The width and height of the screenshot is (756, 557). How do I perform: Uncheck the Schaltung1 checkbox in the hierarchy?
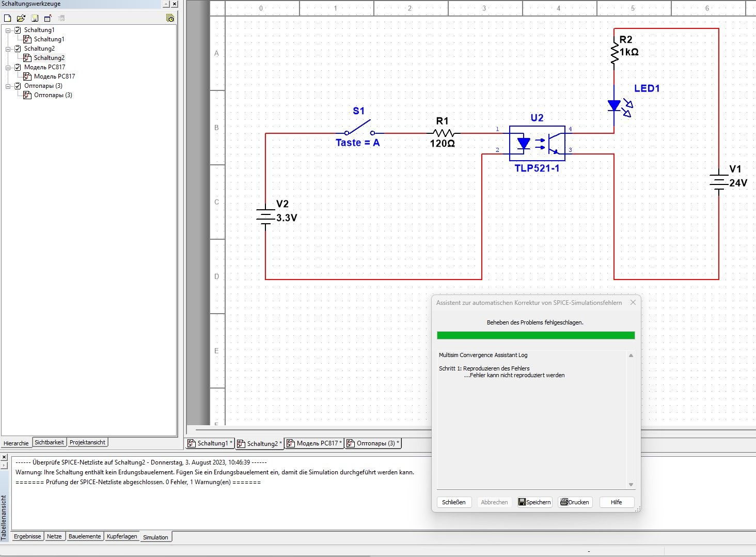[x=17, y=29]
